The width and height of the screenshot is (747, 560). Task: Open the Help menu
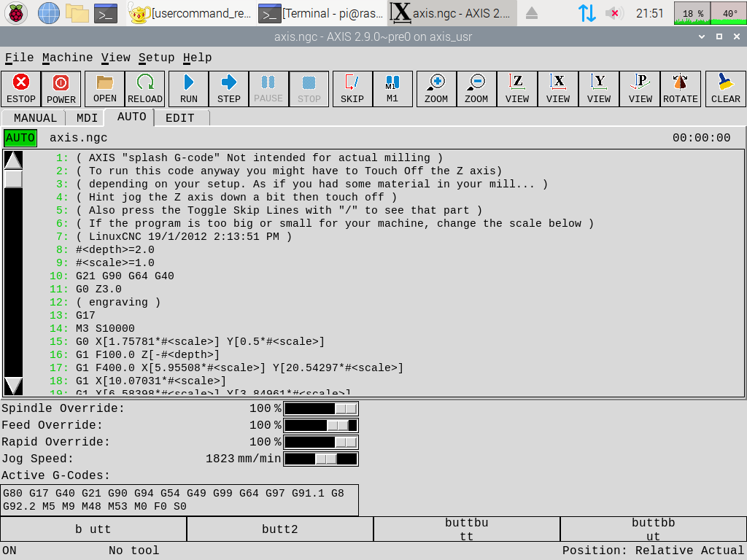click(197, 58)
